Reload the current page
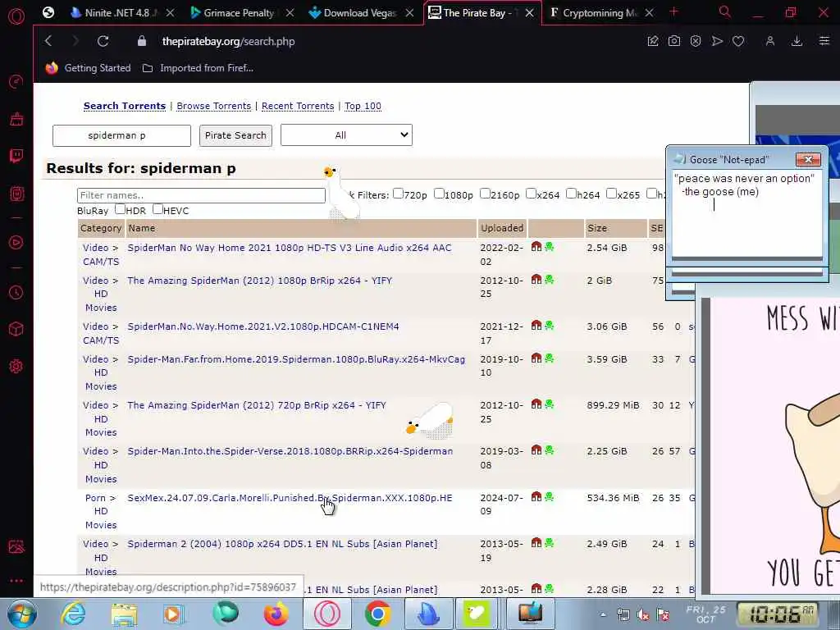The width and height of the screenshot is (840, 630). tap(103, 41)
